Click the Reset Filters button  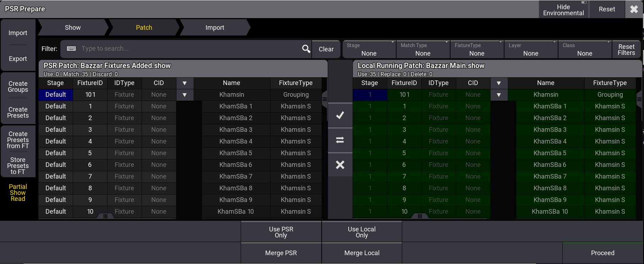(626, 50)
